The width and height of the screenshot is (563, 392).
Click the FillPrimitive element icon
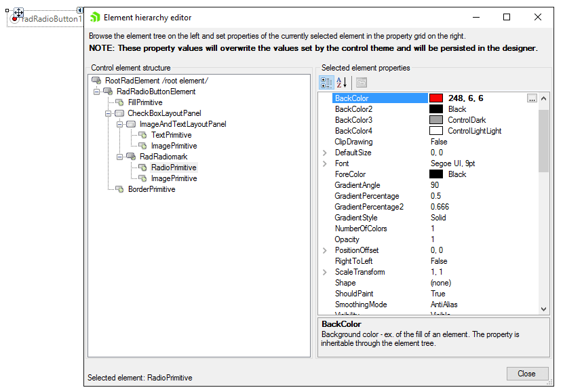pos(117,102)
